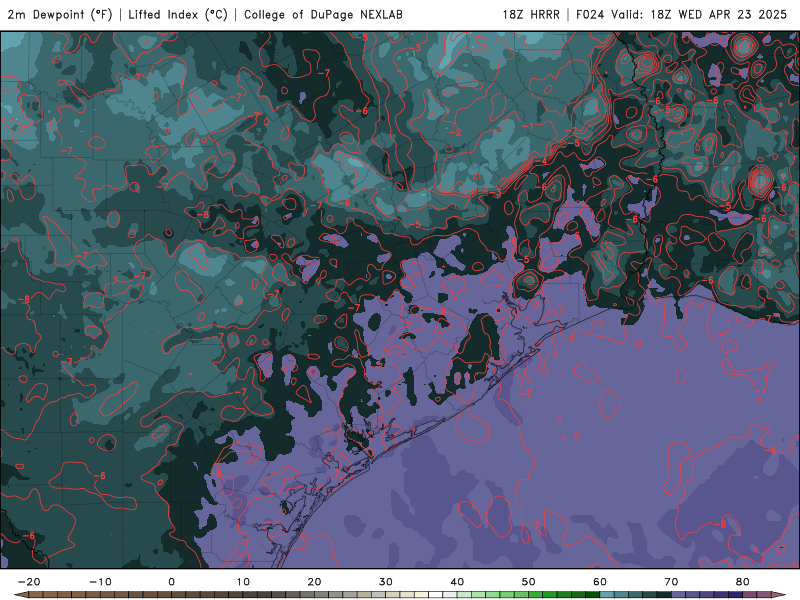The width and height of the screenshot is (800, 600).
Task: Click the -10 colorbar scale label
Action: [x=100, y=582]
